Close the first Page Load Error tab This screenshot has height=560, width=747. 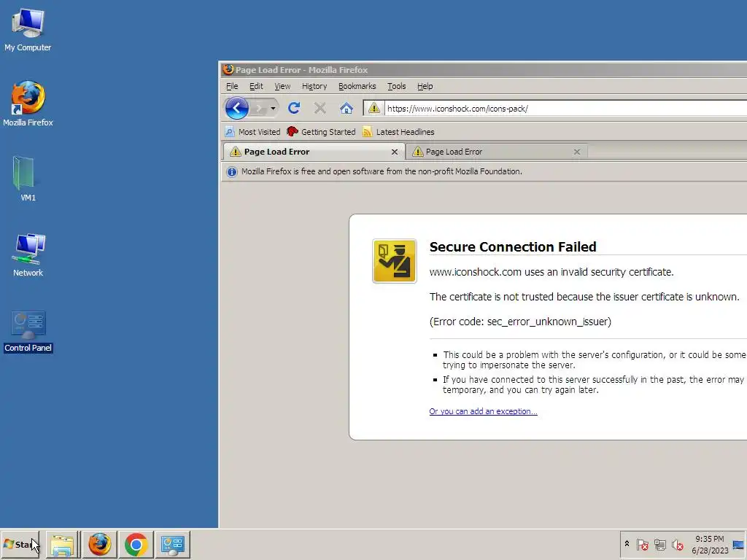(395, 152)
